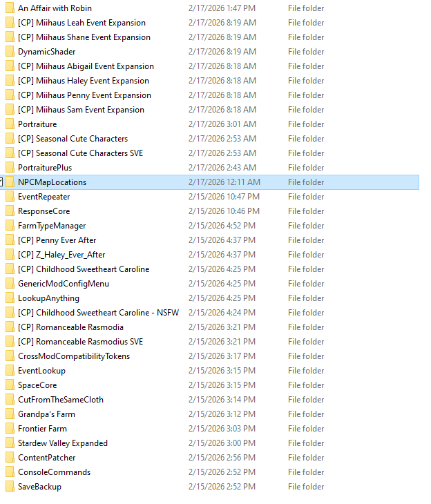431x504 pixels.
Task: Click the date 2/15/2026 3:03 PM
Action: pyautogui.click(x=222, y=429)
